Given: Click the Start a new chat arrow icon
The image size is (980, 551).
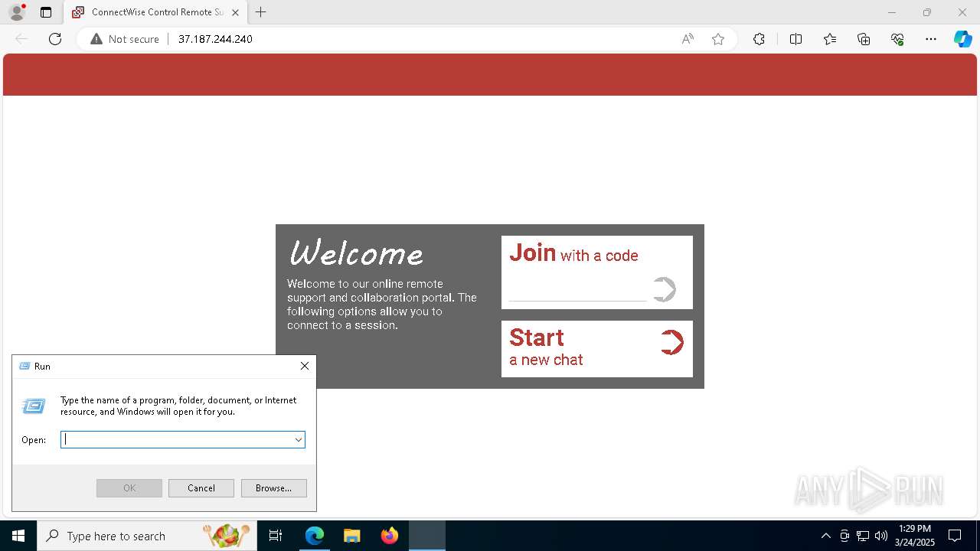Looking at the screenshot, I should 671,342.
